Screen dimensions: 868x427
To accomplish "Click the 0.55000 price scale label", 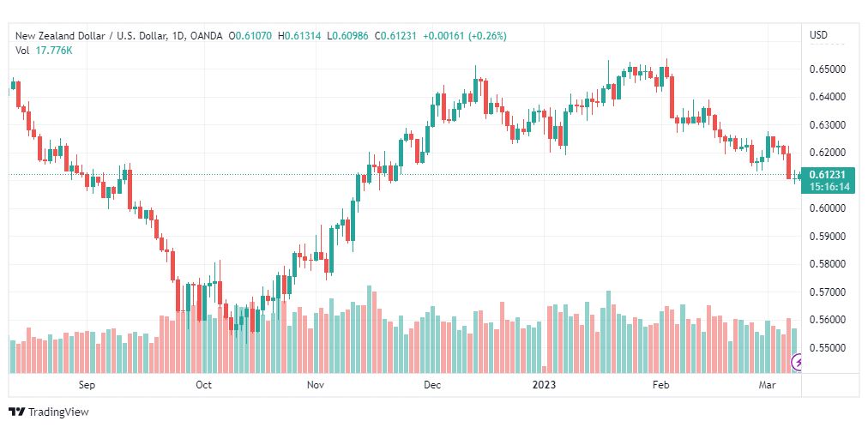I will 827,348.
